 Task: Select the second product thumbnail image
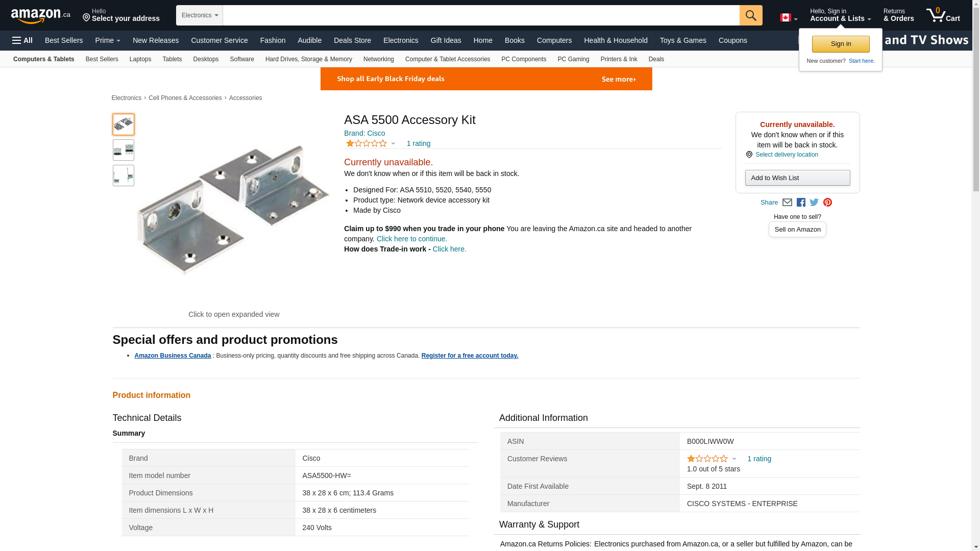tap(124, 150)
